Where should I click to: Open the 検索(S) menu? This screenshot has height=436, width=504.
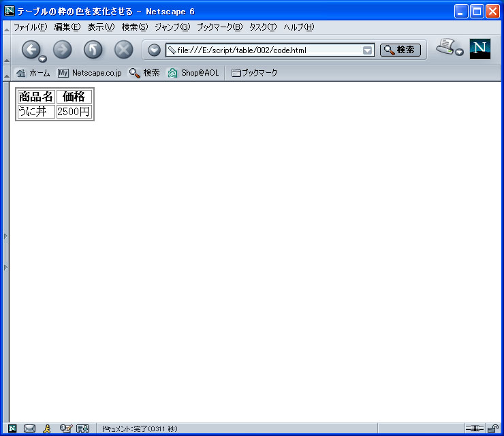(x=135, y=27)
